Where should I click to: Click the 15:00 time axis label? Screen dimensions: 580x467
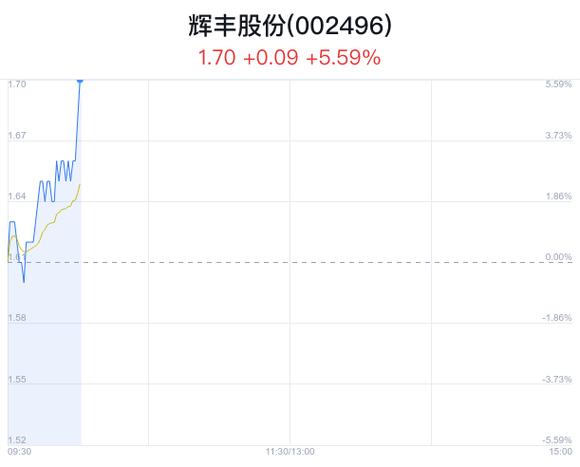pyautogui.click(x=560, y=452)
